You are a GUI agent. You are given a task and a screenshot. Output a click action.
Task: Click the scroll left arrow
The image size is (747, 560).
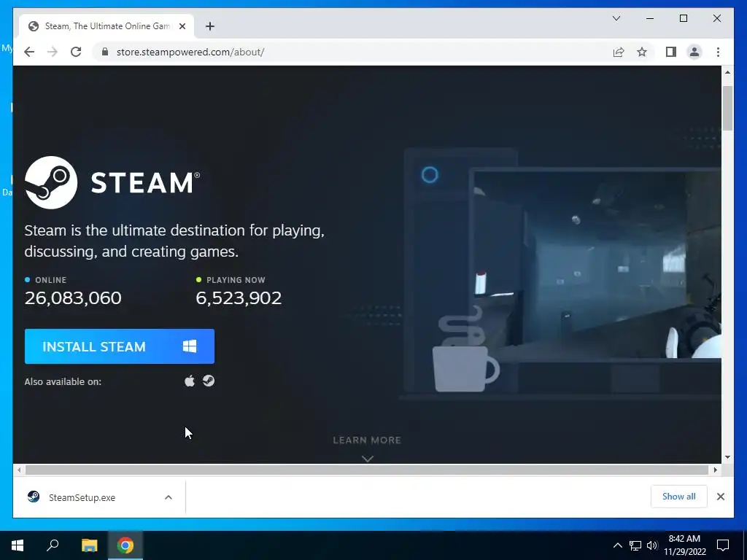[x=19, y=470]
